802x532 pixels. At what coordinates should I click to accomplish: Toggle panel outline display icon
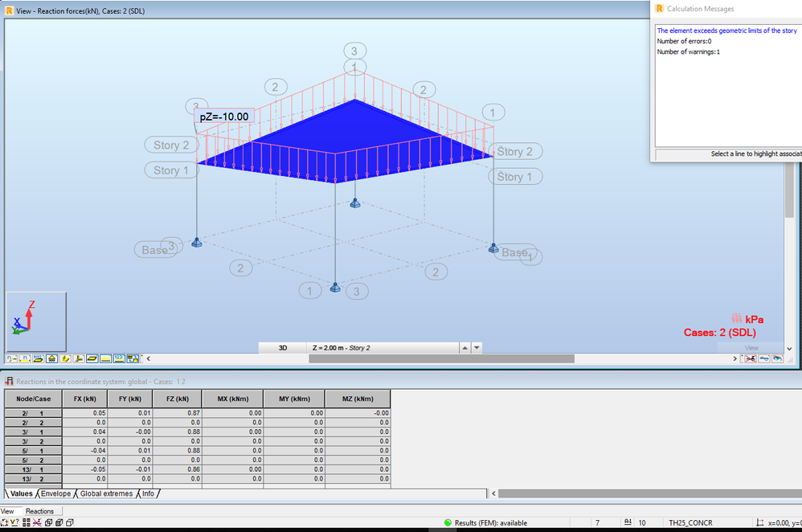92,358
